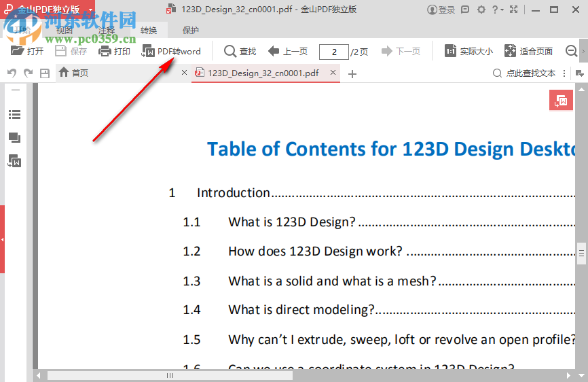This screenshot has height=382, width=588.
Task: Click the PDF转word convert button
Action: pos(171,51)
